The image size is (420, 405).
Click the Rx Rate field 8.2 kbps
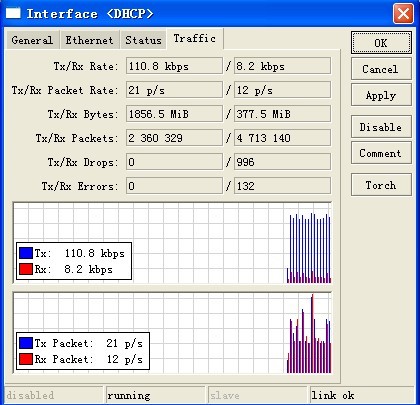pos(283,66)
